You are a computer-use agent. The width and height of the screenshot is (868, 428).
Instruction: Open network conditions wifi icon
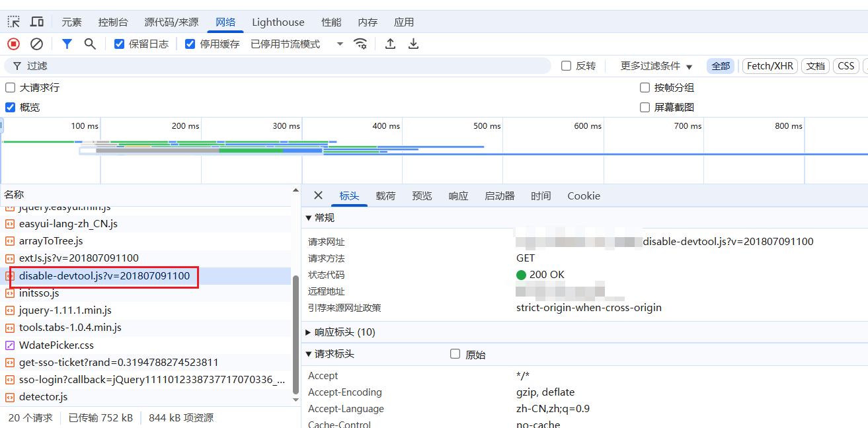coord(360,44)
